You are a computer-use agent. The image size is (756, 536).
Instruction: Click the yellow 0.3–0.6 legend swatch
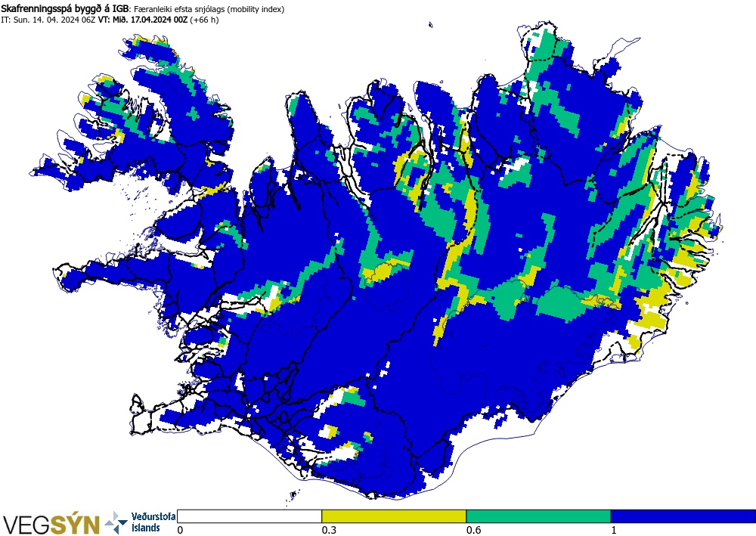coord(394,516)
